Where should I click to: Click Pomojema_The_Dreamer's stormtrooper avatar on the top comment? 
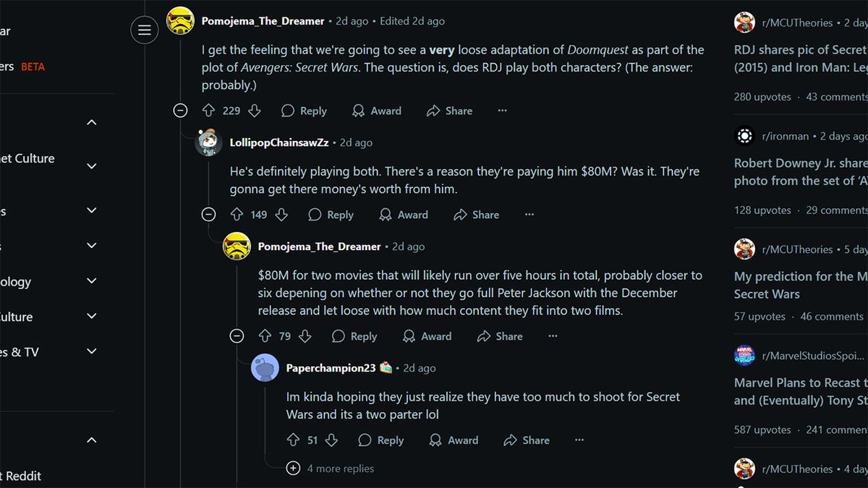tap(180, 20)
